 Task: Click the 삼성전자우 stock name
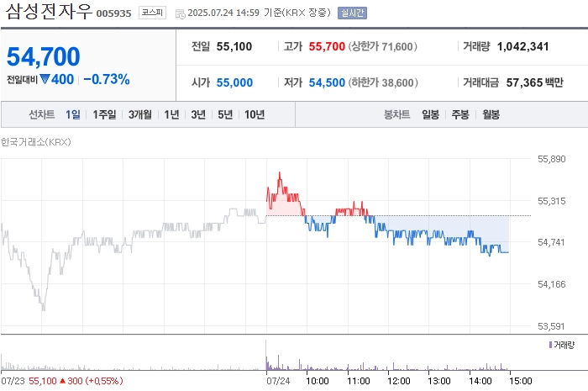click(x=49, y=11)
